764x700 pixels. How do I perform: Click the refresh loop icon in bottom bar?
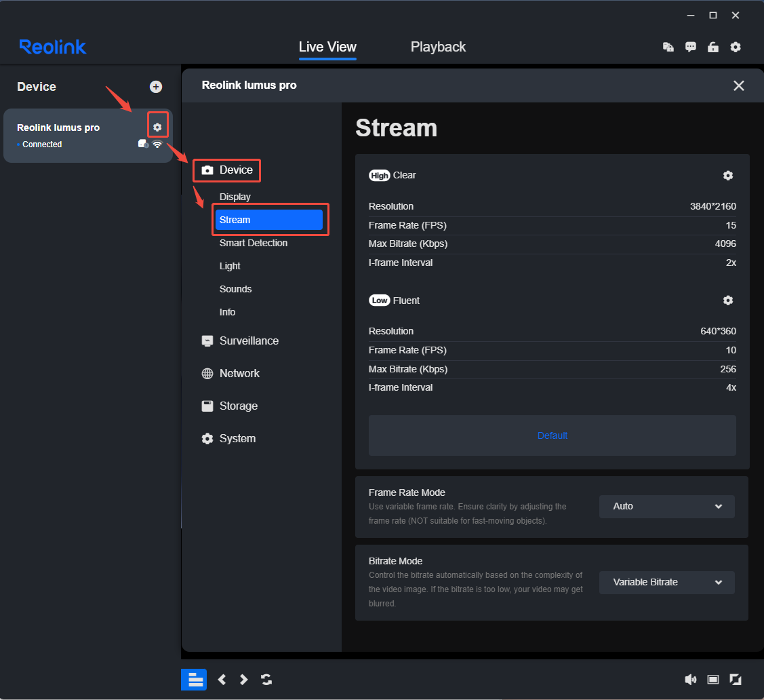tap(266, 680)
